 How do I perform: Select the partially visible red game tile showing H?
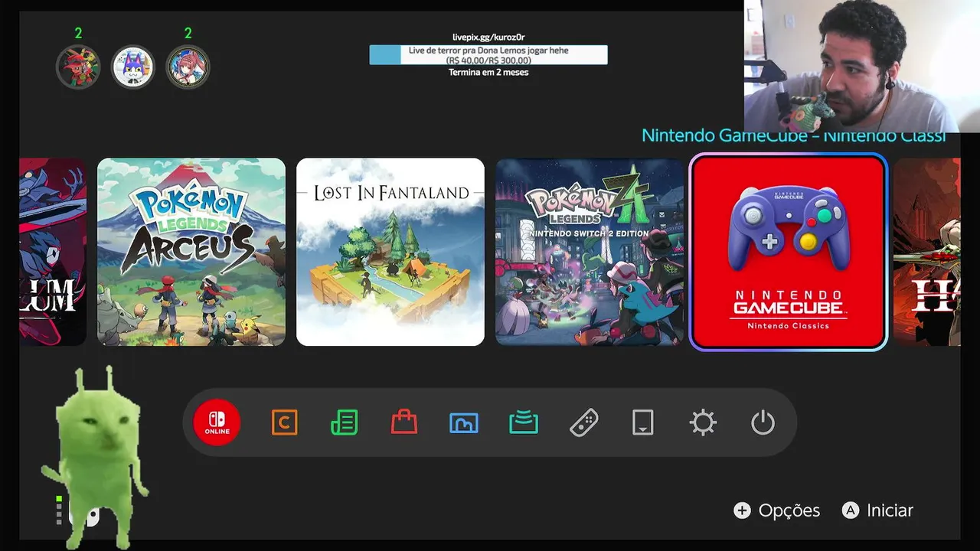[x=926, y=252]
